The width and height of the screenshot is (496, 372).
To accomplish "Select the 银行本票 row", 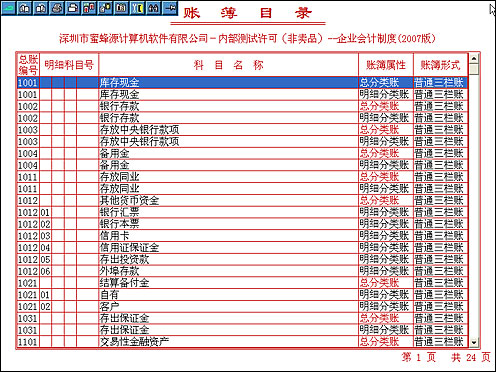I will point(242,224).
